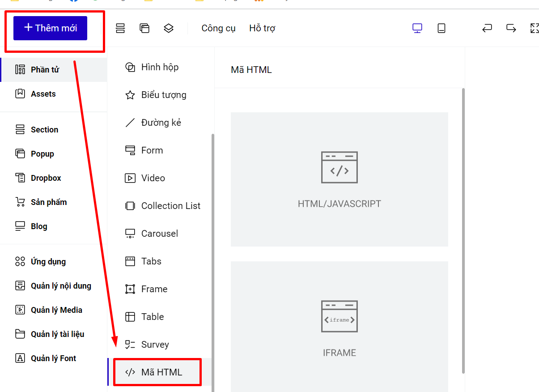Viewport: 539px width, 392px height.
Task: Open the section manager icon in toolbar
Action: (120, 28)
